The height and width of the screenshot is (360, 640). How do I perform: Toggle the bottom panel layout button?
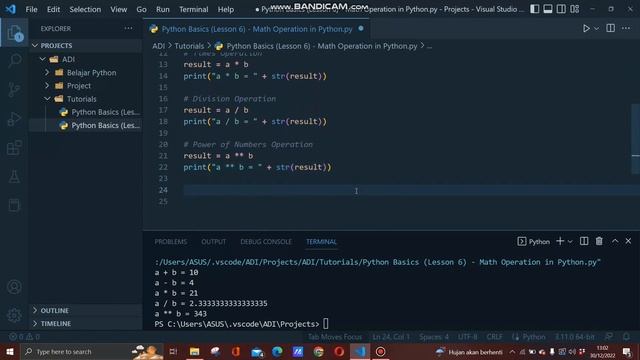[x=548, y=9]
